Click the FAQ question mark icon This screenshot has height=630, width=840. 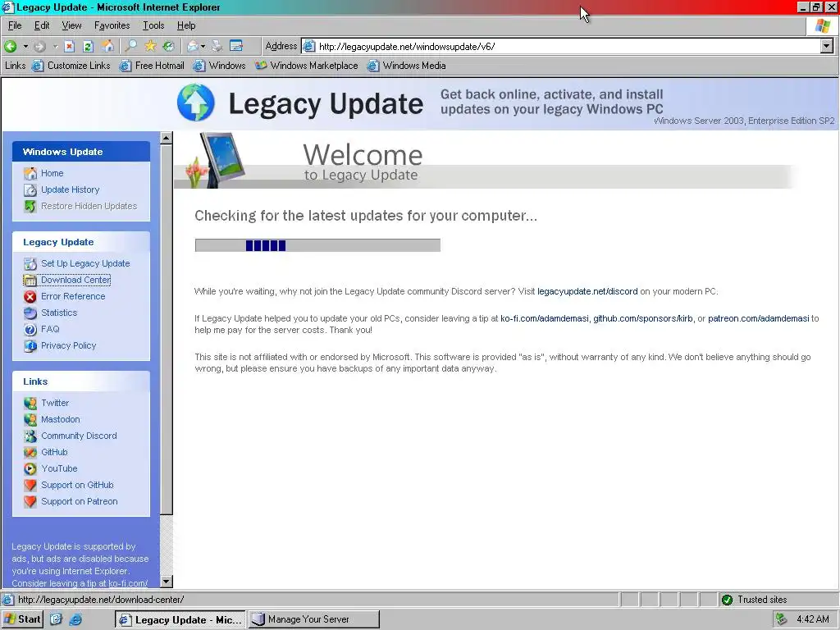30,330
